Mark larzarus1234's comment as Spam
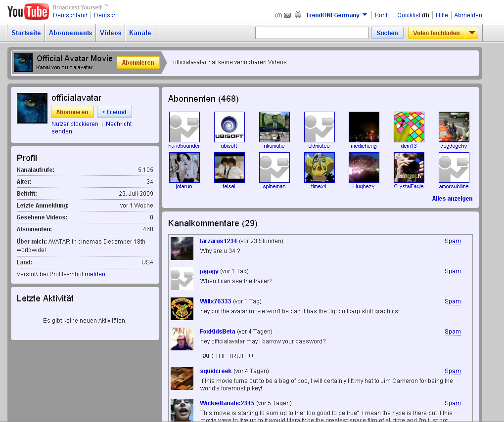The height and width of the screenshot is (422, 504). pyautogui.click(x=453, y=241)
